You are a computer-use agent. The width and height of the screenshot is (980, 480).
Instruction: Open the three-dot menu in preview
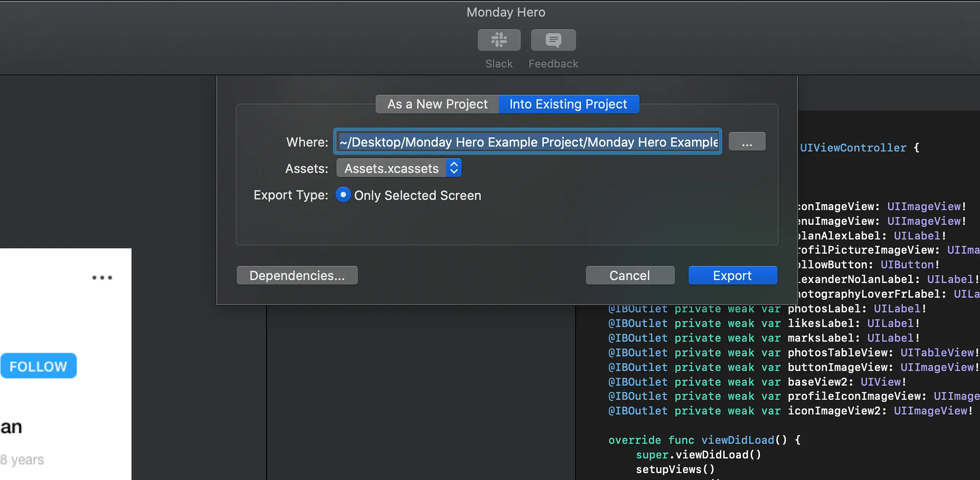click(x=102, y=278)
